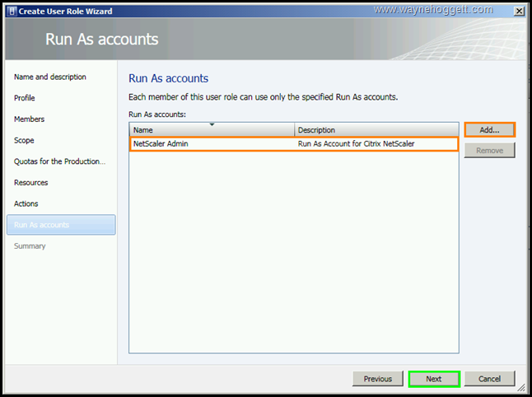Proceed with the Next button
The height and width of the screenshot is (397, 532).
pyautogui.click(x=434, y=379)
